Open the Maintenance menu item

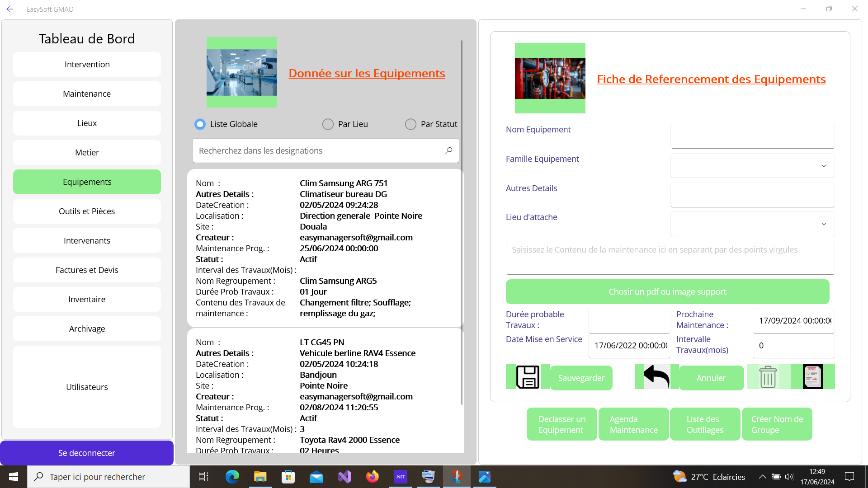coord(87,94)
